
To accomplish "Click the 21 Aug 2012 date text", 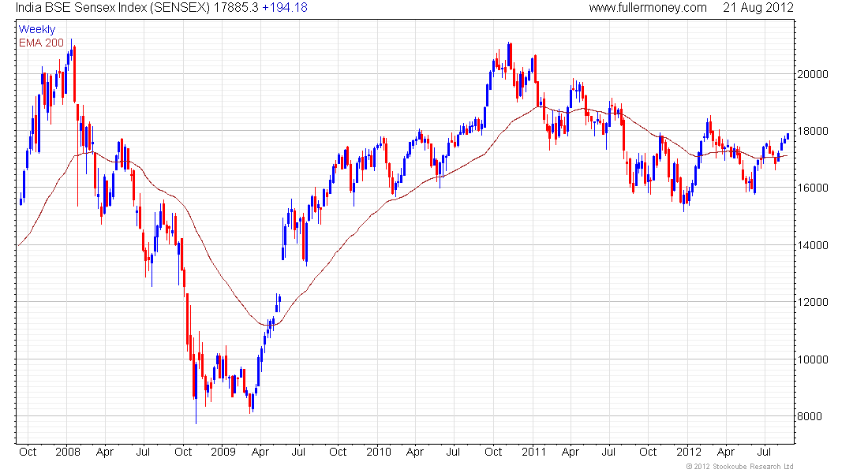I will pyautogui.click(x=758, y=8).
